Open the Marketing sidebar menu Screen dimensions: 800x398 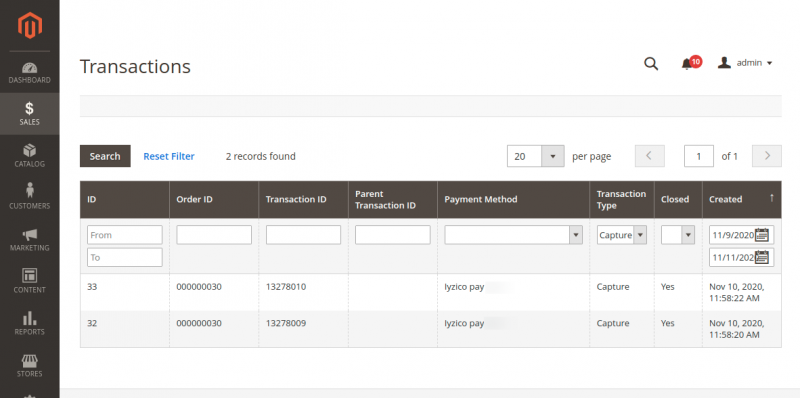[x=30, y=239]
